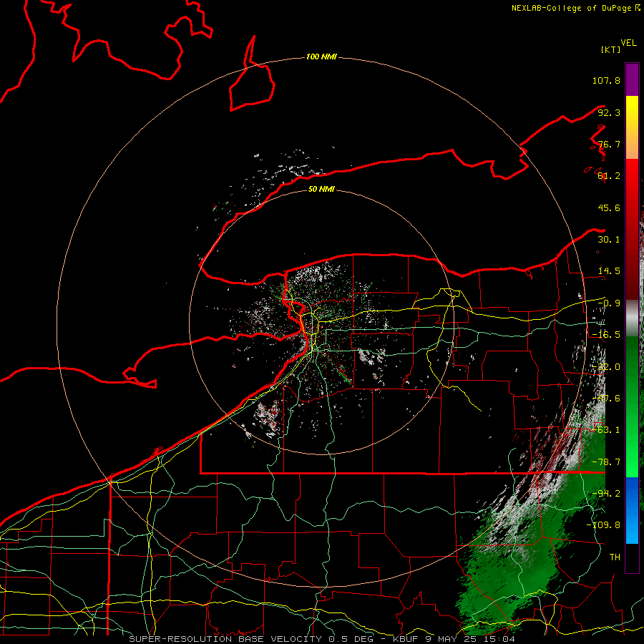Click the -94.2 legend value
The width and height of the screenshot is (644, 644).
coord(606,493)
